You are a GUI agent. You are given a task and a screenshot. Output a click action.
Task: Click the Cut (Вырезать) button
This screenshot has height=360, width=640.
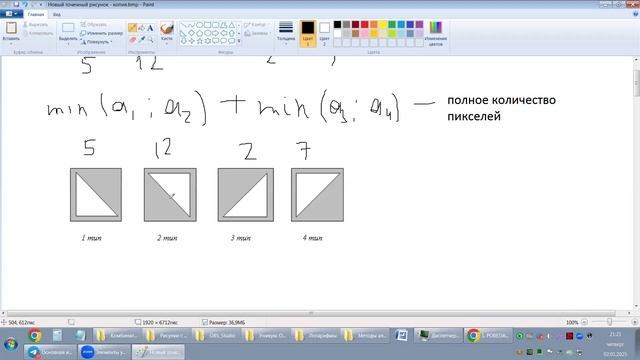coord(35,24)
